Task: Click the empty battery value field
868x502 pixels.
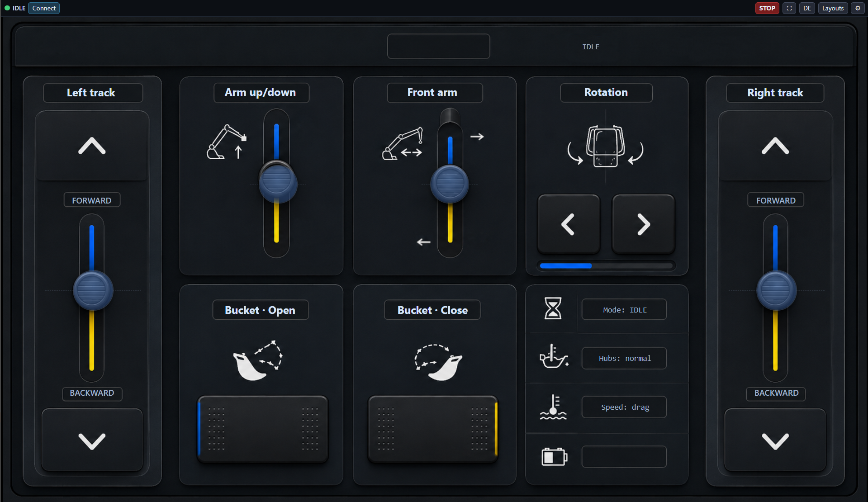Action: pos(624,457)
